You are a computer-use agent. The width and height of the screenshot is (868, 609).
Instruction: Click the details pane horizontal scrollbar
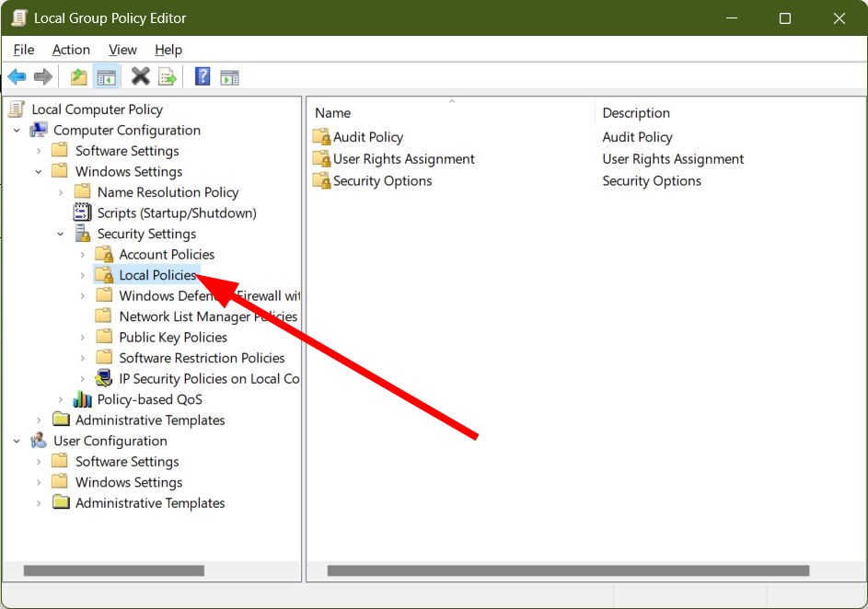pos(568,570)
